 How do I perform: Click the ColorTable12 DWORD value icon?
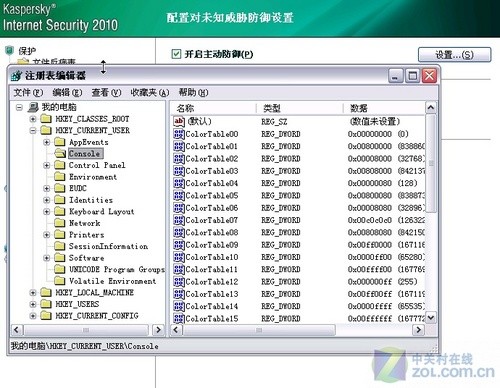[179, 282]
